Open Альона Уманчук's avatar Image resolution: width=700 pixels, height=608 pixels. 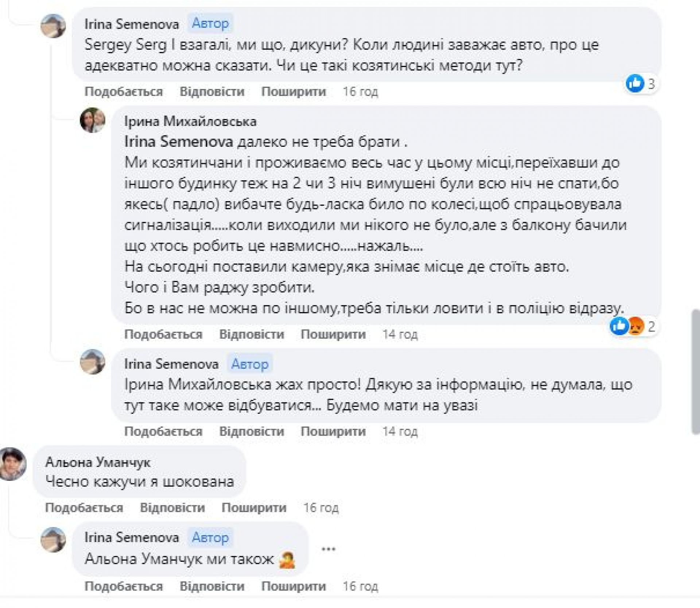tap(13, 464)
